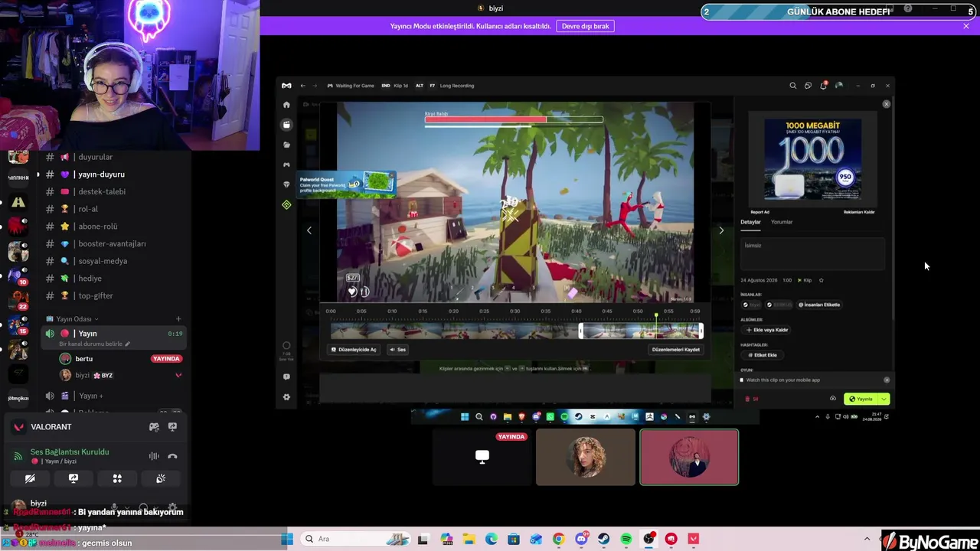This screenshot has width=980, height=551.
Task: Switch to the Yorumlar tab
Action: tap(782, 222)
